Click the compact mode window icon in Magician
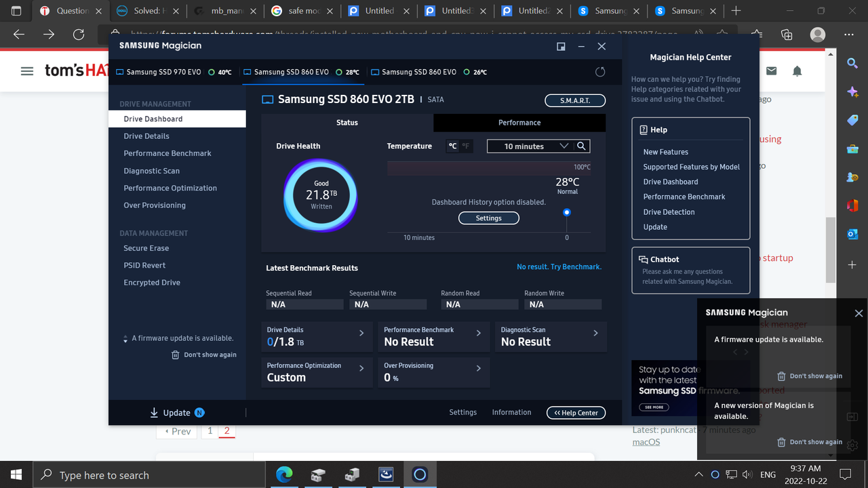Screen dimensions: 868x488 561,46
